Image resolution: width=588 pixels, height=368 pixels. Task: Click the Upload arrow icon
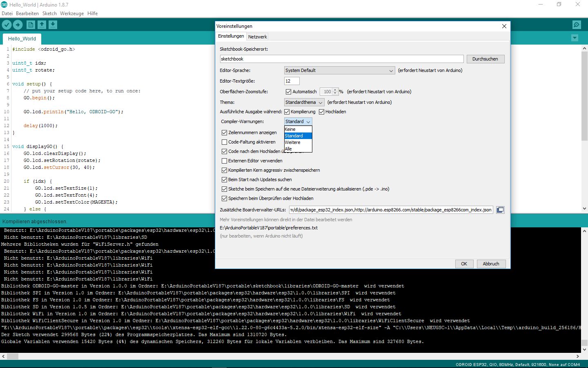coord(18,25)
